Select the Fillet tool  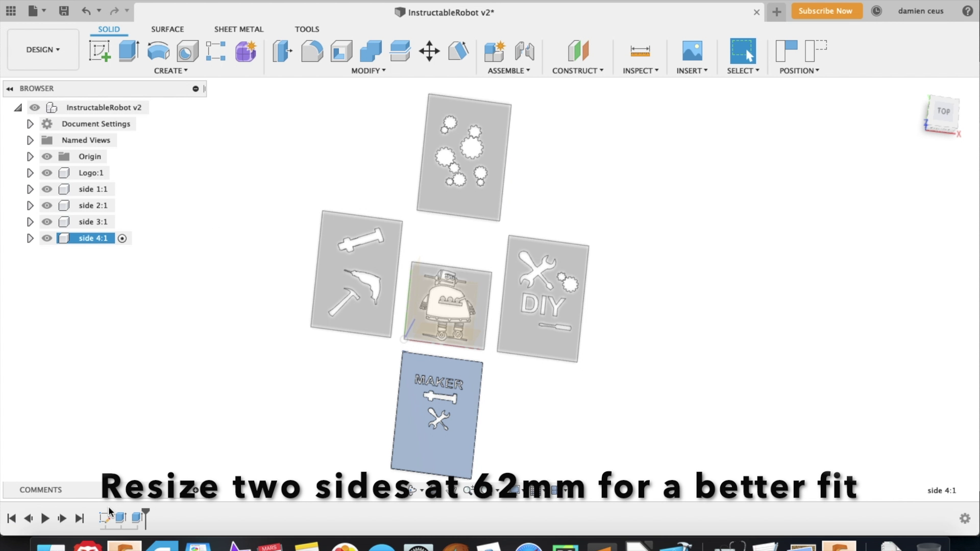click(x=312, y=50)
